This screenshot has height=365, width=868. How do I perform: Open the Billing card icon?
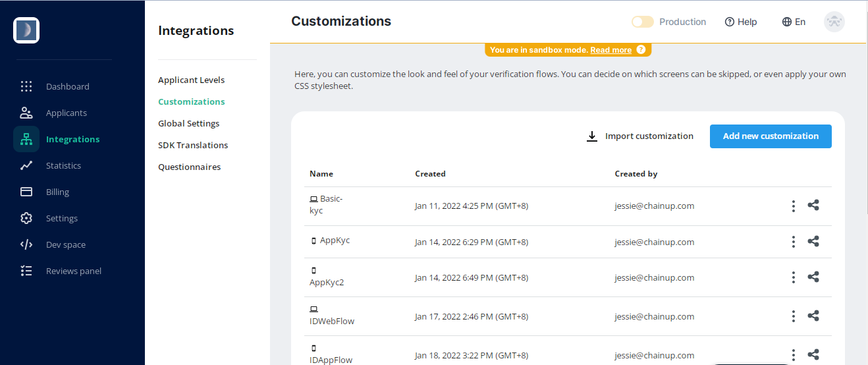[26, 192]
